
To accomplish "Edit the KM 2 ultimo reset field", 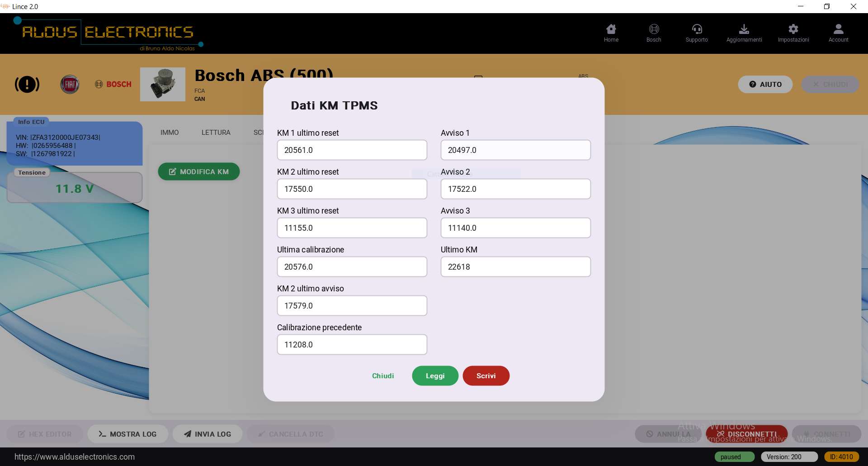I will pos(352,189).
